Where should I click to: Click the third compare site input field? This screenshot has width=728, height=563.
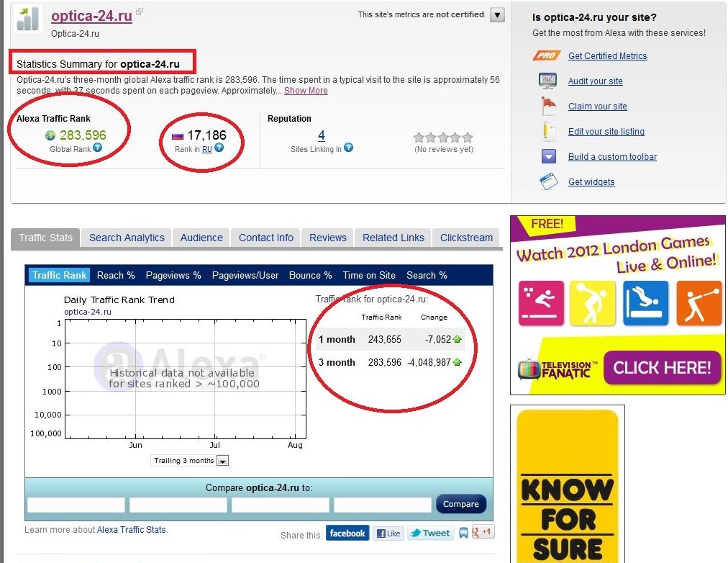[281, 505]
